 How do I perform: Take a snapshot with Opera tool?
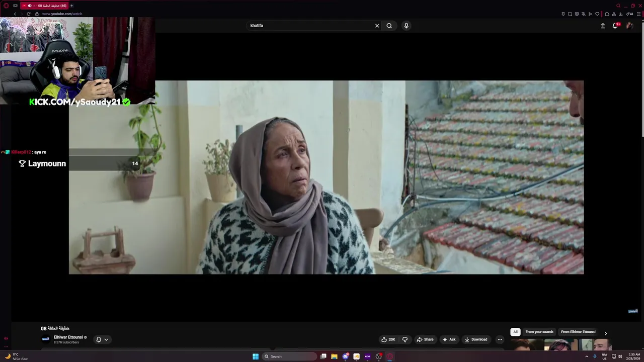tap(570, 14)
